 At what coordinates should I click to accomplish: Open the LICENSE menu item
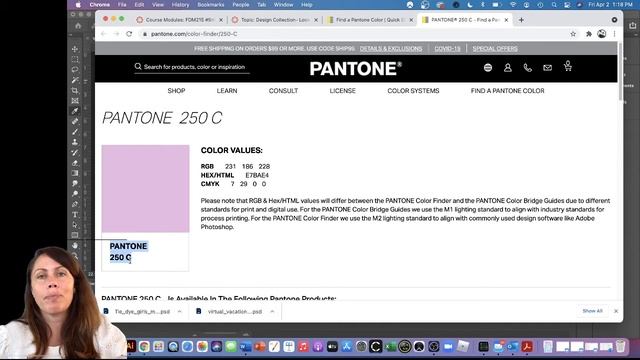point(342,91)
